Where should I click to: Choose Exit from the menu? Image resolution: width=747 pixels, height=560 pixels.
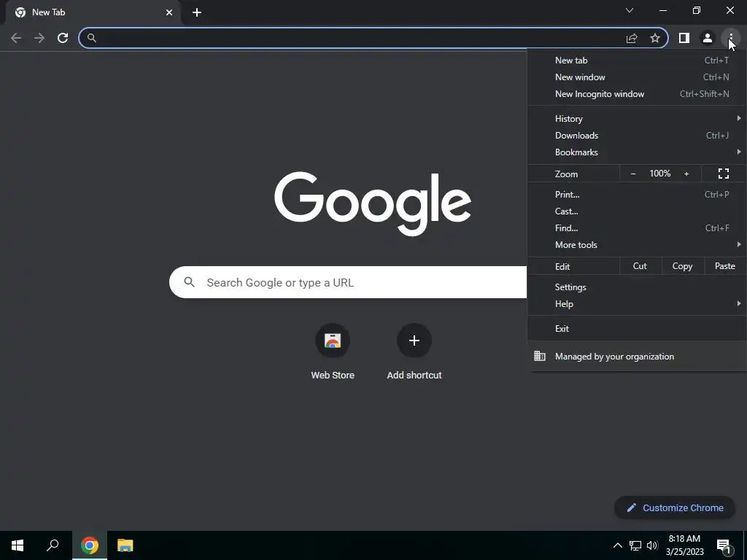pos(637,329)
